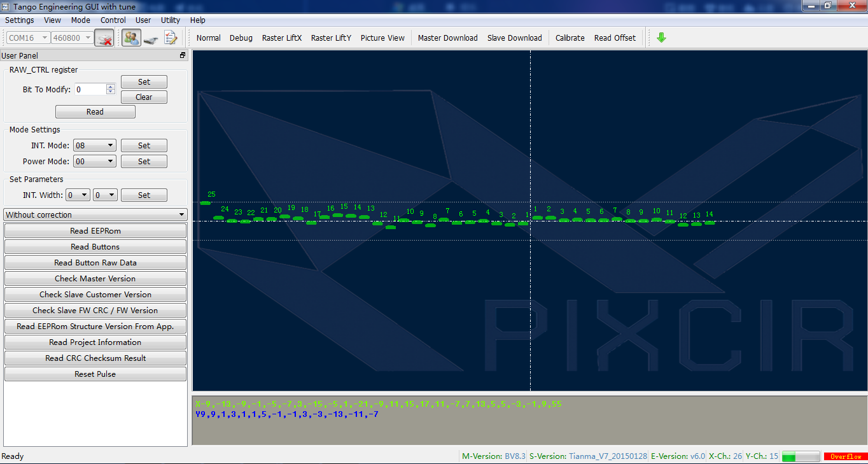Switch to Picture View mode

382,38
